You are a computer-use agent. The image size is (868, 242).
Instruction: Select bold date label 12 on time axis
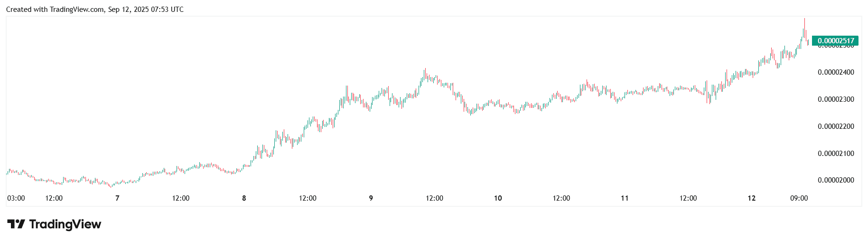(751, 198)
